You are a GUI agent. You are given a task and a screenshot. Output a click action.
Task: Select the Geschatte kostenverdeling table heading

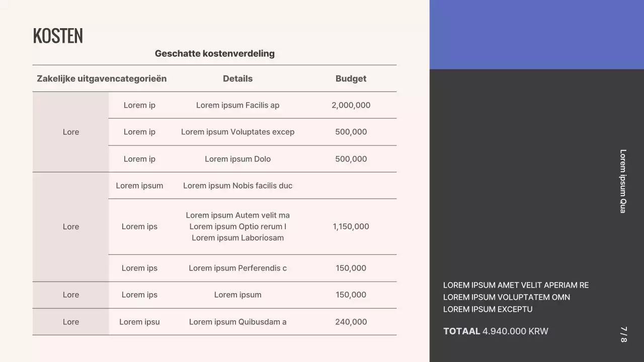[x=214, y=53]
